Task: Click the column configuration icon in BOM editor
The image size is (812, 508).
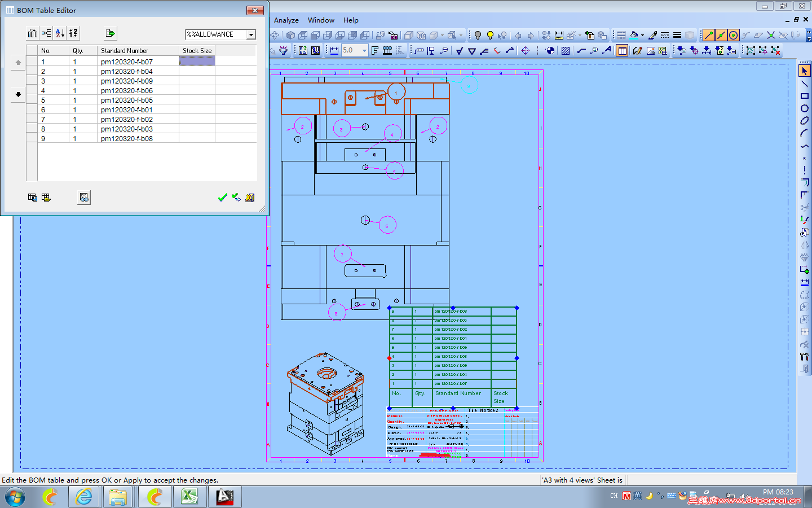Action: [x=33, y=33]
